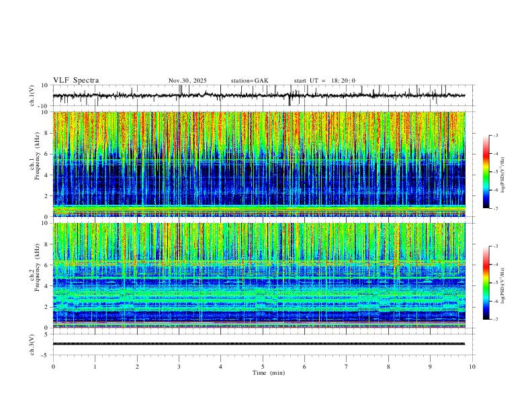Click the "2" kHz tick on ch.2 frequency axis
This screenshot has width=532, height=411.
(47, 306)
